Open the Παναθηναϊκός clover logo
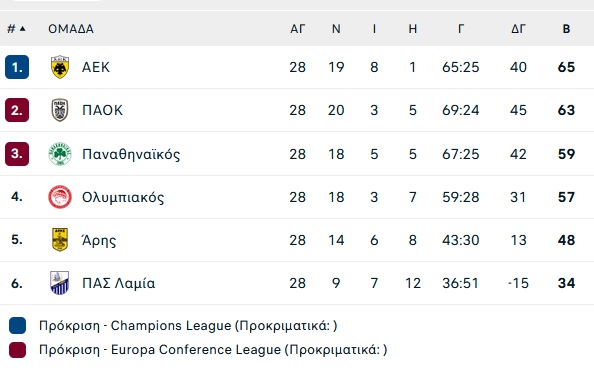 60,154
